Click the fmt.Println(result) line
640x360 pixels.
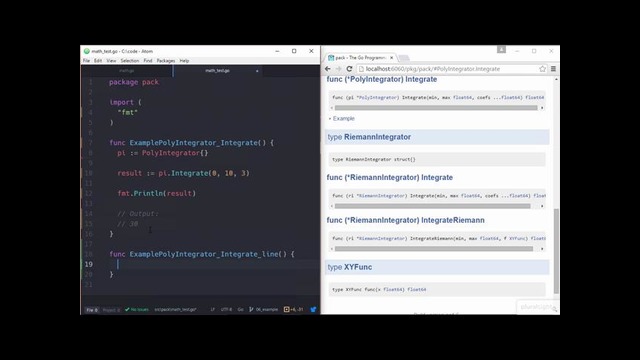coord(157,193)
